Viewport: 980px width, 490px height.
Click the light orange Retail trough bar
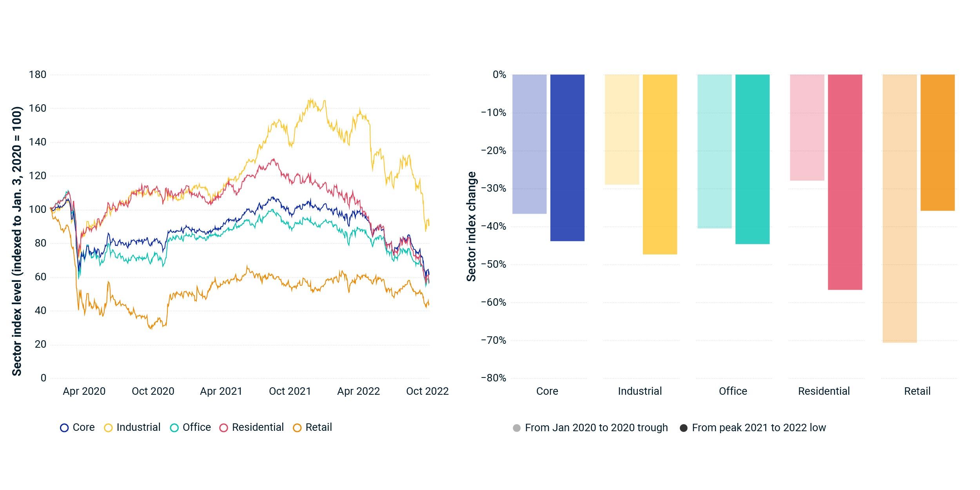900,208
